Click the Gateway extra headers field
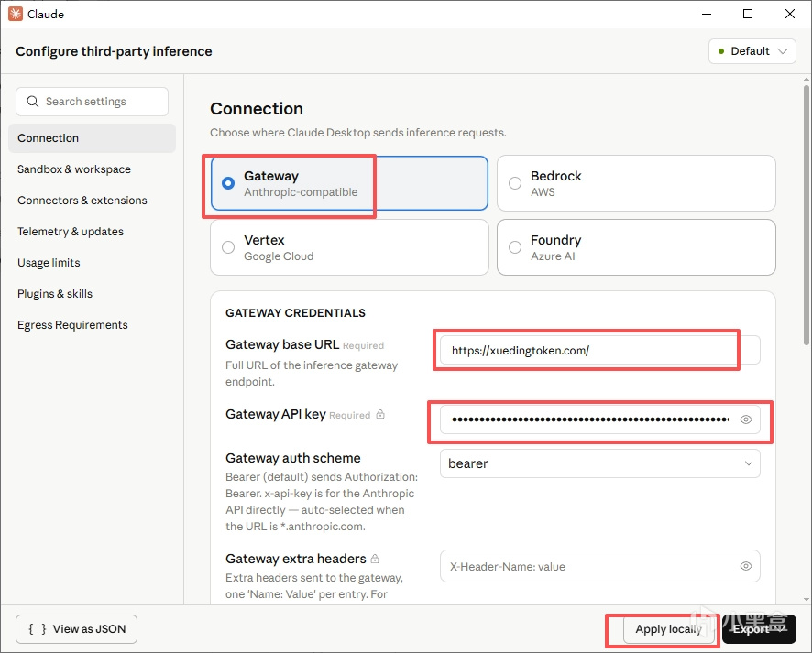The height and width of the screenshot is (653, 812). tap(599, 566)
